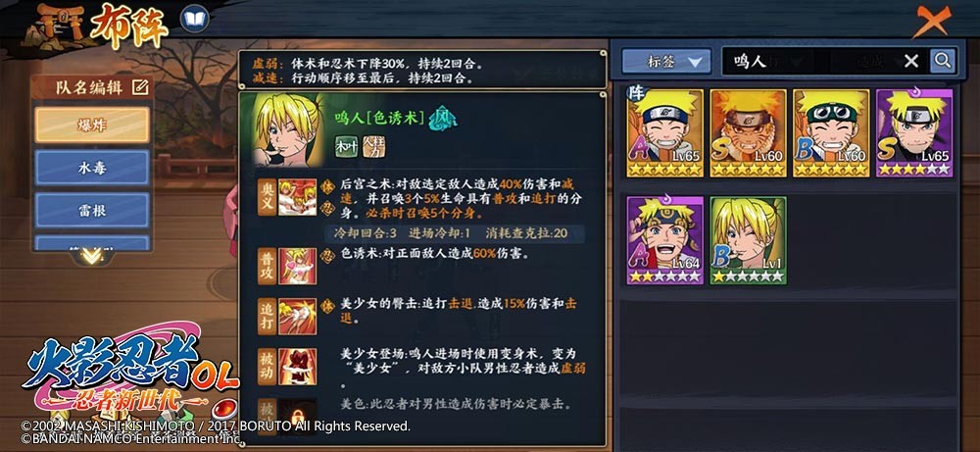The height and width of the screenshot is (452, 980).
Task: Clear the 鸣人 search text
Action: [911, 61]
